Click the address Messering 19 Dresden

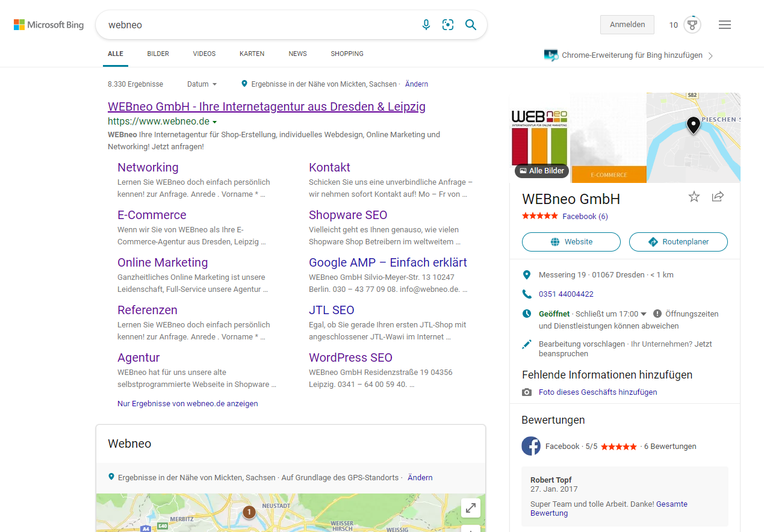(x=591, y=275)
